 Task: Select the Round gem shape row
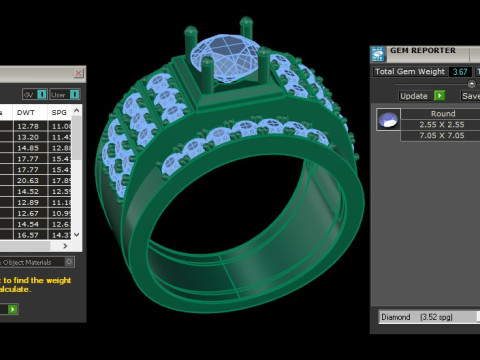pos(440,114)
